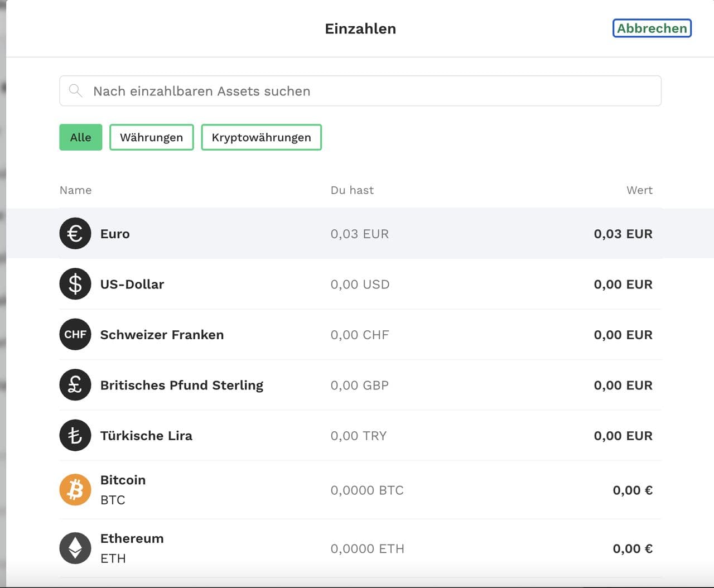Filter by Währungen
This screenshot has width=714, height=588.
pos(151,137)
